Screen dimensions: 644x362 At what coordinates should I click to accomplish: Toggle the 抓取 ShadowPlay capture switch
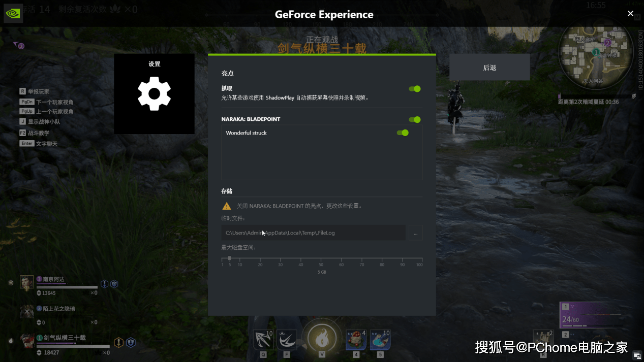[415, 88]
